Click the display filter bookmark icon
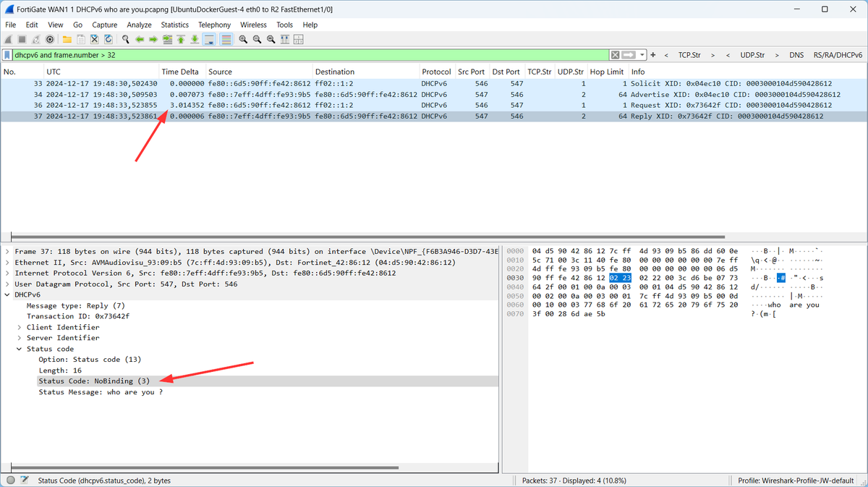This screenshot has height=487, width=868. (7, 55)
